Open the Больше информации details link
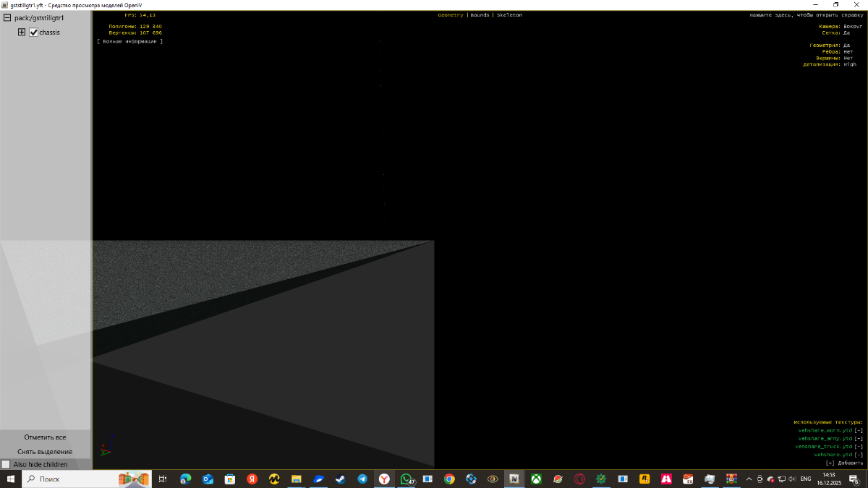 click(130, 41)
